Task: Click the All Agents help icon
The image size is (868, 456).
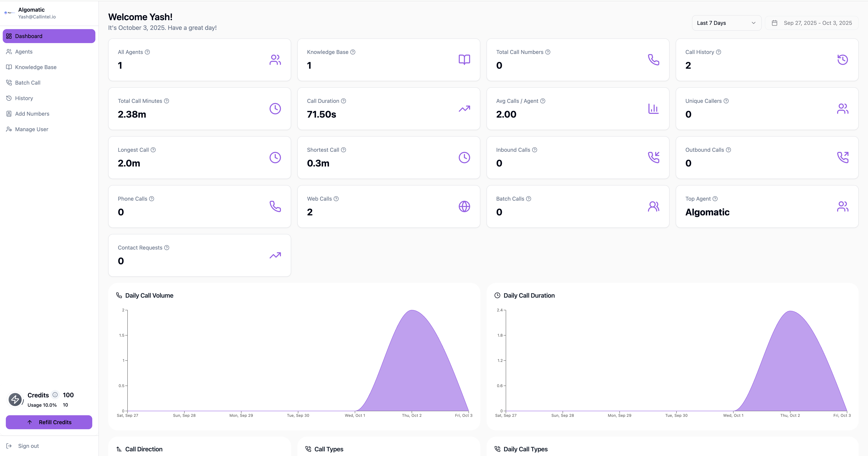Action: (x=147, y=52)
